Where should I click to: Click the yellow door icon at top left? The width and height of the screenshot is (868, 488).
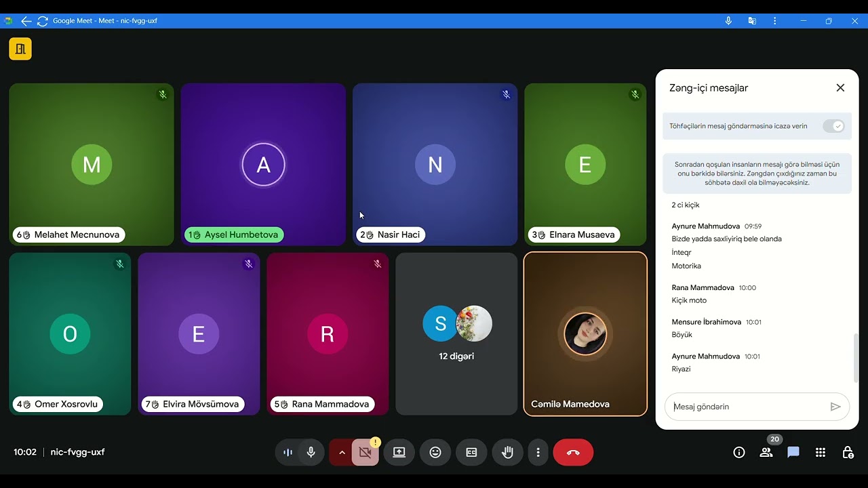(20, 49)
